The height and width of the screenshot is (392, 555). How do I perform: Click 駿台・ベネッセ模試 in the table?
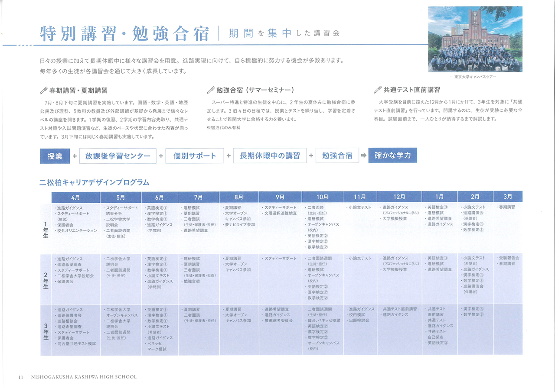click(x=323, y=321)
